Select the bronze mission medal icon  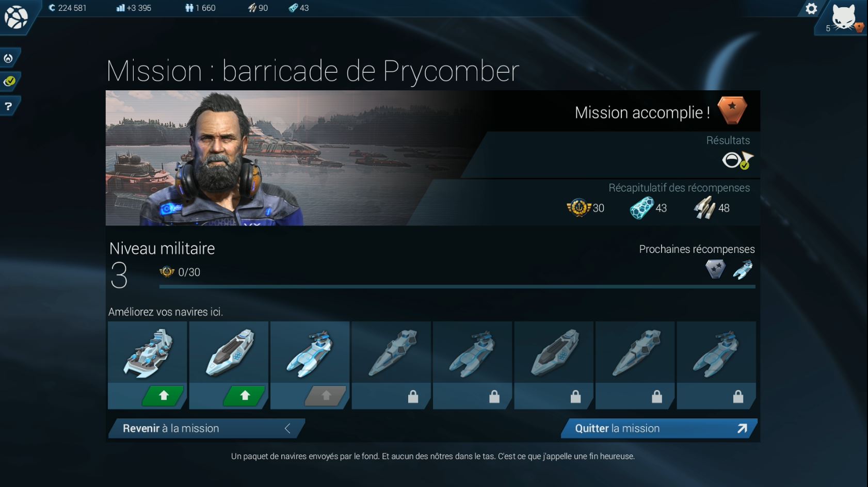[732, 110]
